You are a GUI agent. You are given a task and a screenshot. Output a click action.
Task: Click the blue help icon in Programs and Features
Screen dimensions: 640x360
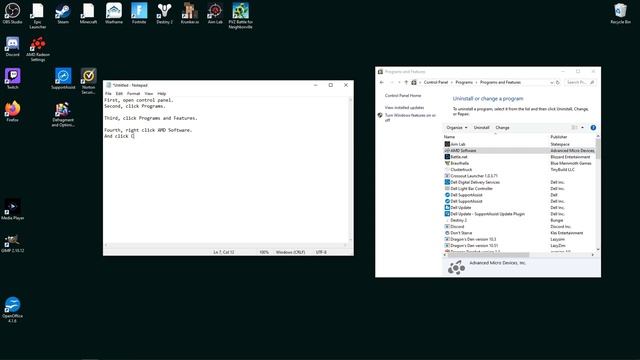pos(593,128)
